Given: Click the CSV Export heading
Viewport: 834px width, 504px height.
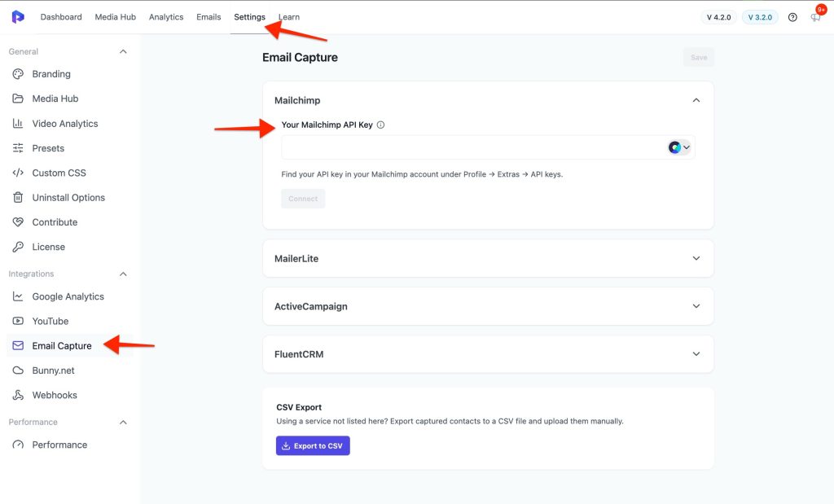Looking at the screenshot, I should (x=299, y=407).
